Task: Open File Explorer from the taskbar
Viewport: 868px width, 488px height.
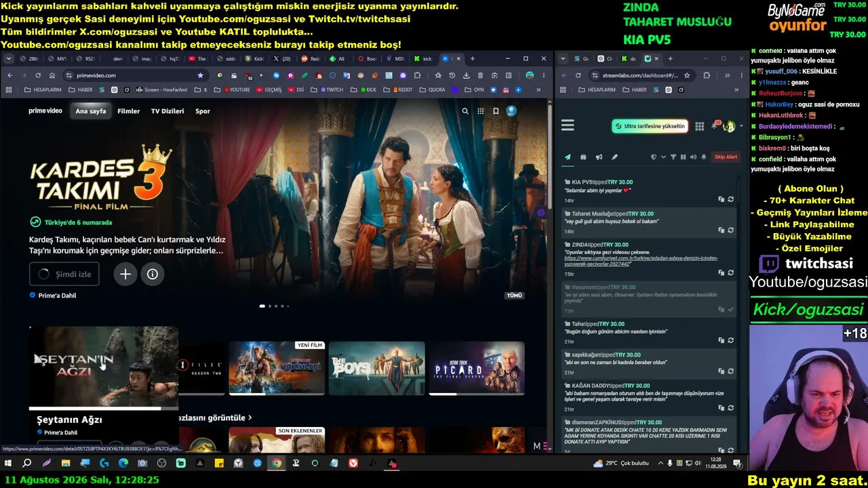Action: tap(66, 464)
